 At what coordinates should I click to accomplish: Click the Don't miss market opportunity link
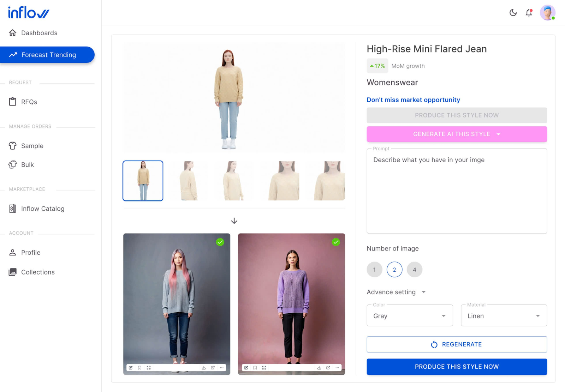[413, 100]
